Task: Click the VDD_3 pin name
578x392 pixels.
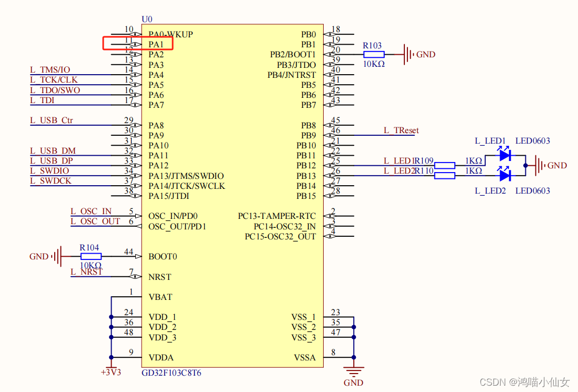Action: point(162,337)
